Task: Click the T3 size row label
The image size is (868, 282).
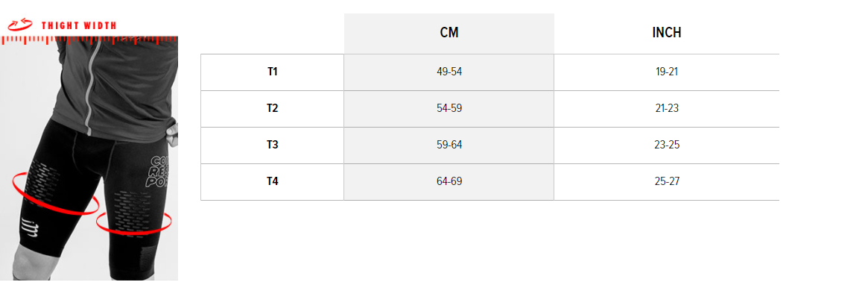Action: click(273, 145)
